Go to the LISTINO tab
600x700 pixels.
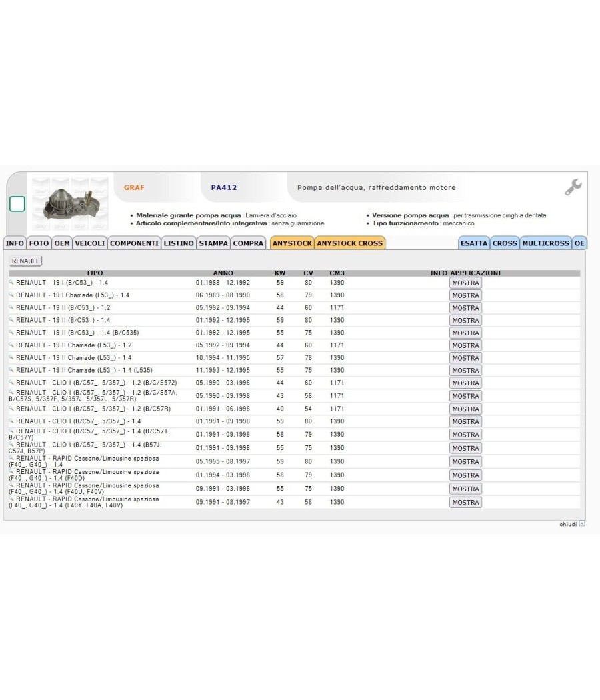tap(179, 243)
